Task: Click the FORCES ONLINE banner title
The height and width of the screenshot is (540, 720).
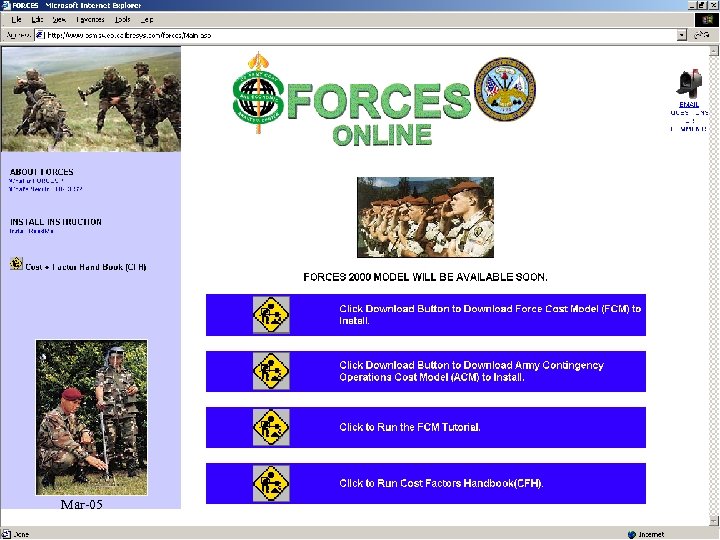Action: (380, 115)
